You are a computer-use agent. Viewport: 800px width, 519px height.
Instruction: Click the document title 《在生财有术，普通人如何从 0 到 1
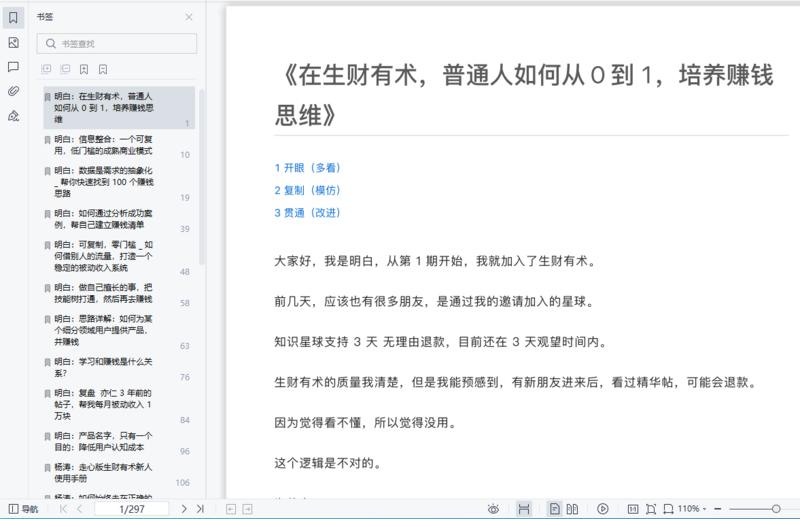(x=526, y=95)
